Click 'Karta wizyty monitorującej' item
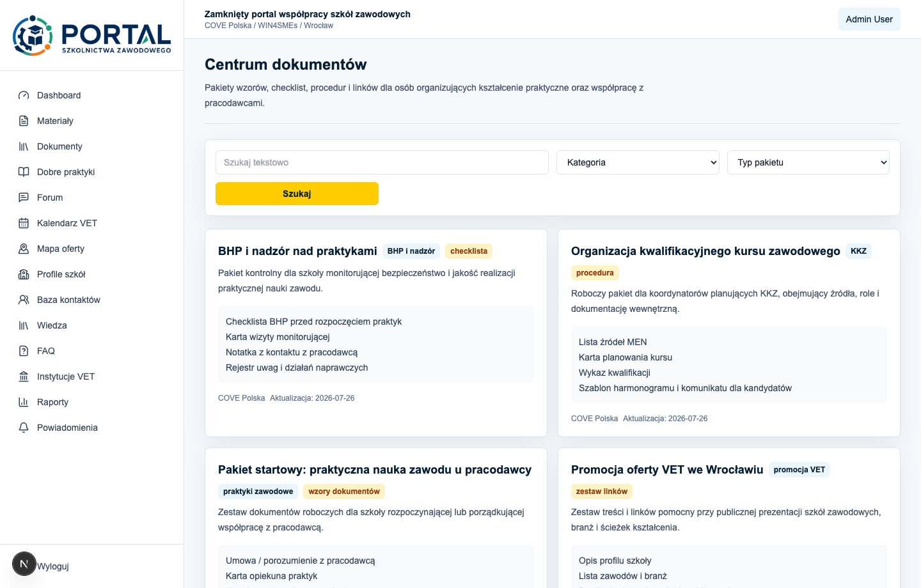The image size is (921, 588). pos(278,337)
